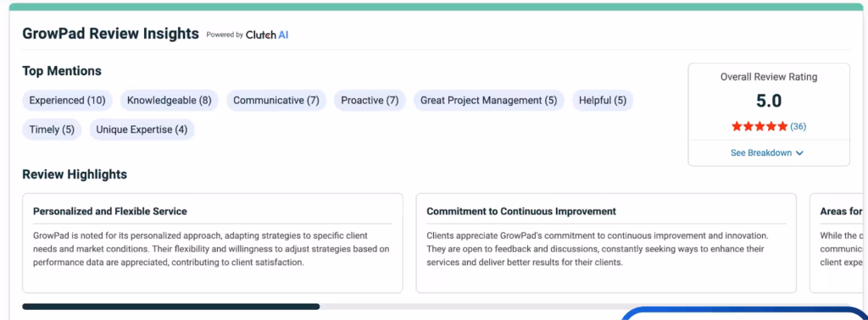Open Personalized and Flexible Service card
The width and height of the screenshot is (868, 320).
pos(213,243)
